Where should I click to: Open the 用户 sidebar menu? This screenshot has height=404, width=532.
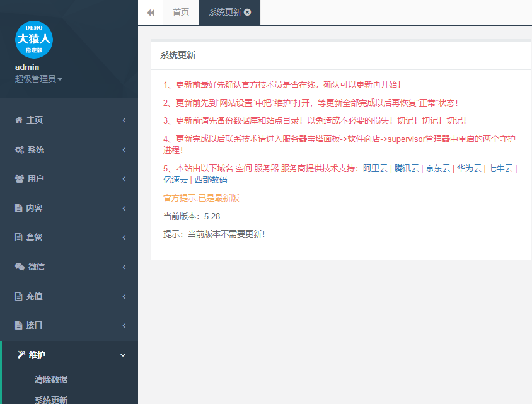click(69, 179)
